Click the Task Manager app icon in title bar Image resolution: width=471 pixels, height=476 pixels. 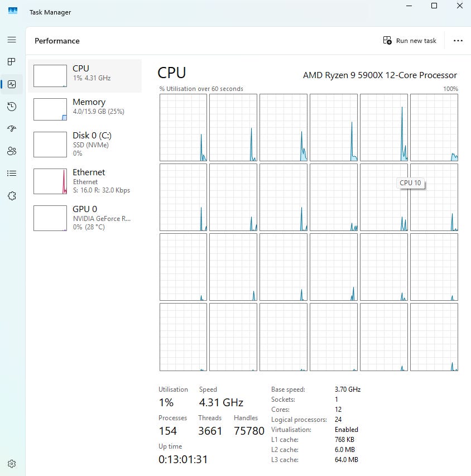click(x=13, y=11)
